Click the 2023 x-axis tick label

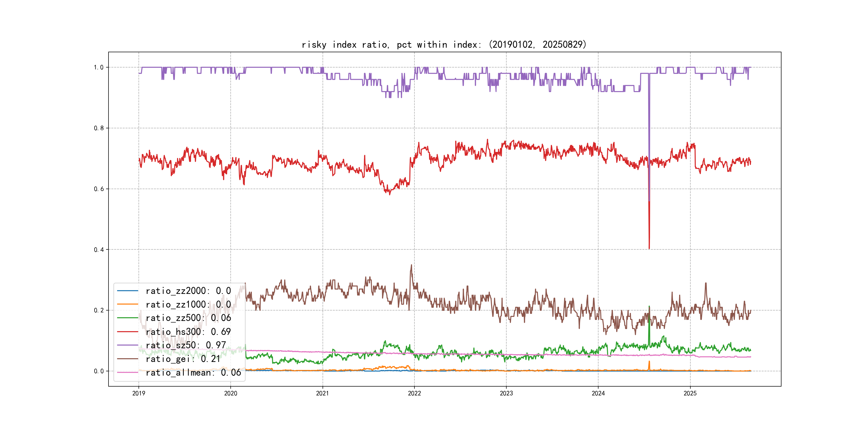point(506,393)
